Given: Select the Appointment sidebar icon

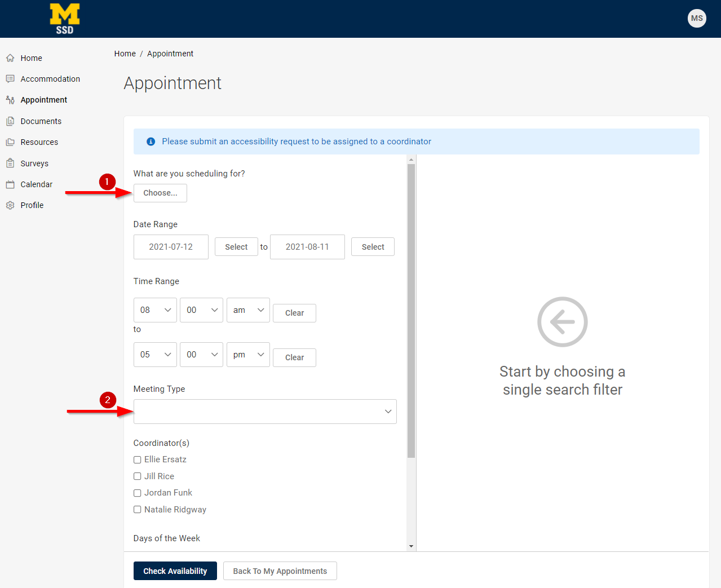Looking at the screenshot, I should click(10, 100).
